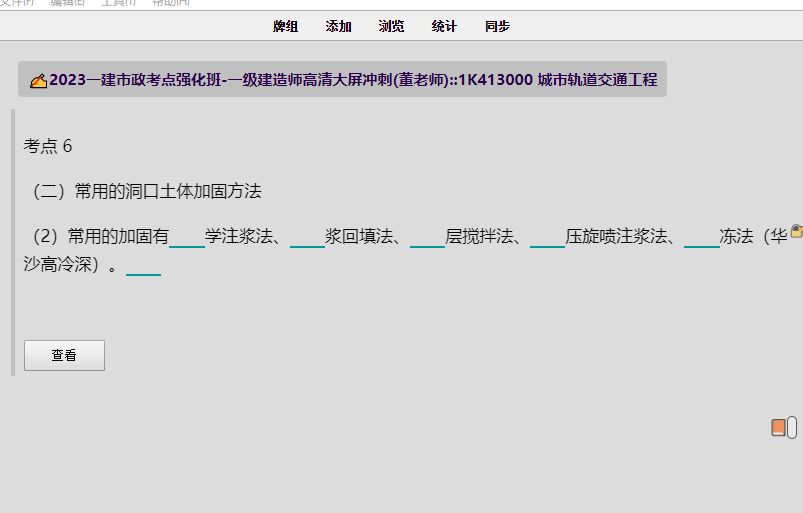The width and height of the screenshot is (803, 513).
Task: Select 添加 to add a card
Action: click(339, 26)
